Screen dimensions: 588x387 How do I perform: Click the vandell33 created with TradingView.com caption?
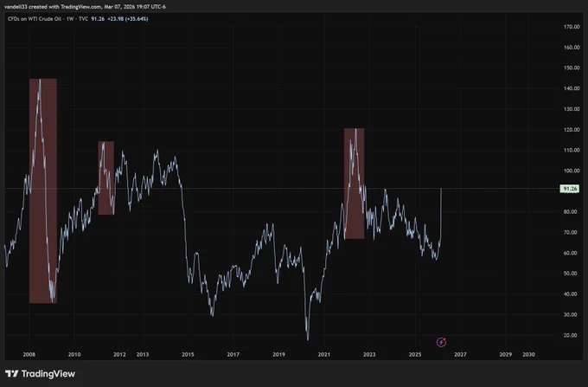85,7
